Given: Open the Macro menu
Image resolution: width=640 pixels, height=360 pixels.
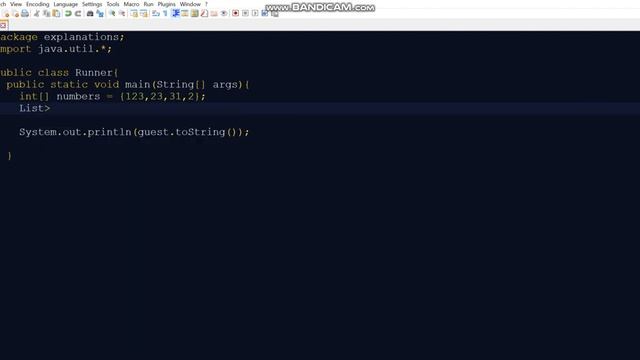Looking at the screenshot, I should point(131,4).
